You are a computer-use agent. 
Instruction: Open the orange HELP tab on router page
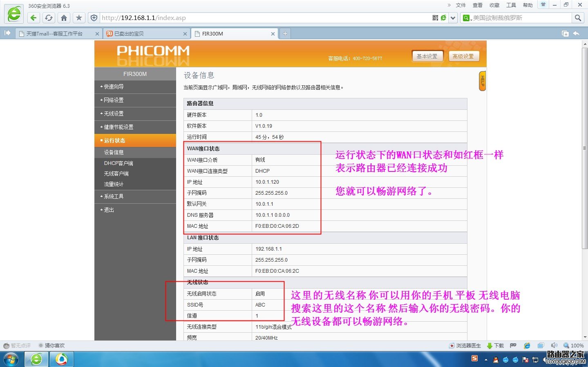(483, 81)
